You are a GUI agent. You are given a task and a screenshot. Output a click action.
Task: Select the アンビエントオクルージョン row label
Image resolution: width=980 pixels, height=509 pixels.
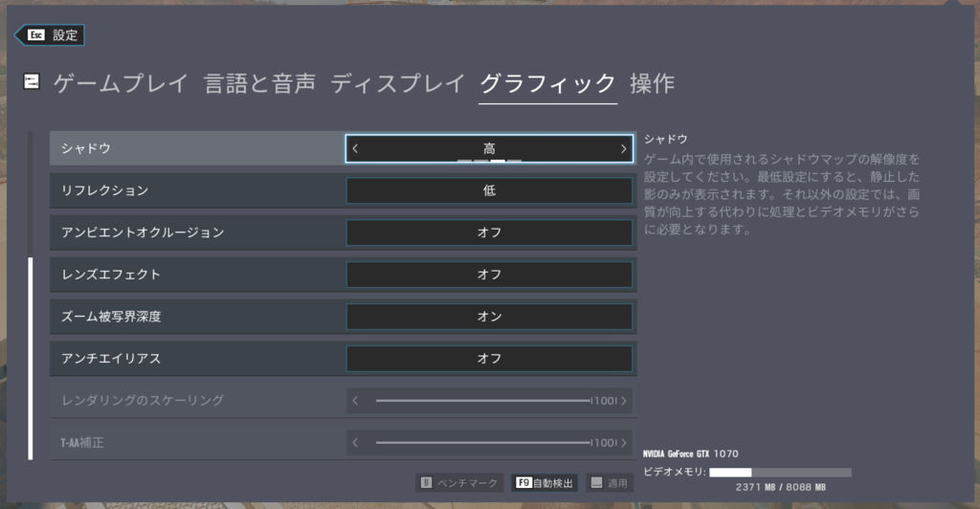[x=143, y=232]
